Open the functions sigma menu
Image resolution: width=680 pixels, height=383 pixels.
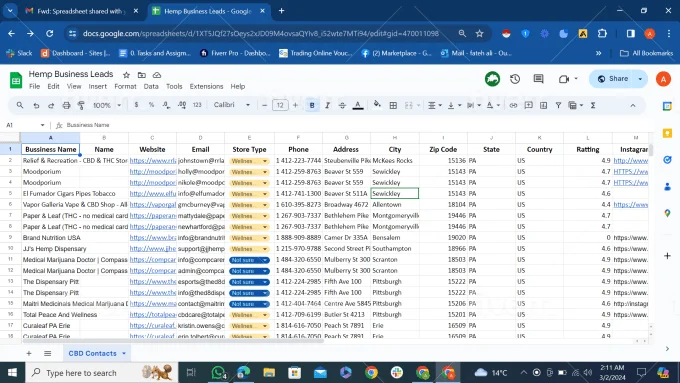tap(593, 105)
